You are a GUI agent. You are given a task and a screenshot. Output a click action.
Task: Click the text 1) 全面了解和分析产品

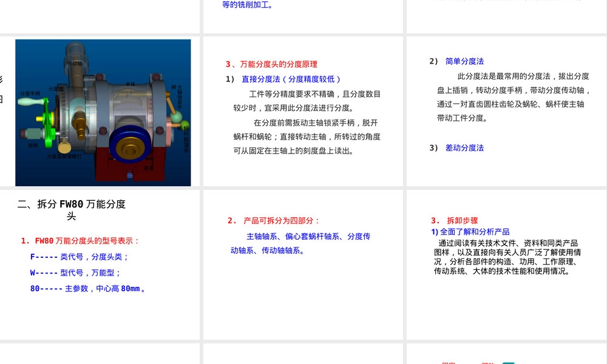click(470, 232)
